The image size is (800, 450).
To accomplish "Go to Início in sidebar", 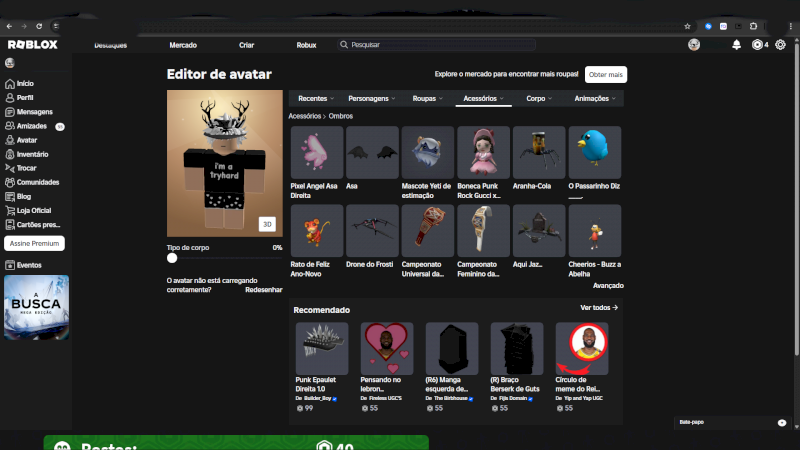I will pos(19,84).
